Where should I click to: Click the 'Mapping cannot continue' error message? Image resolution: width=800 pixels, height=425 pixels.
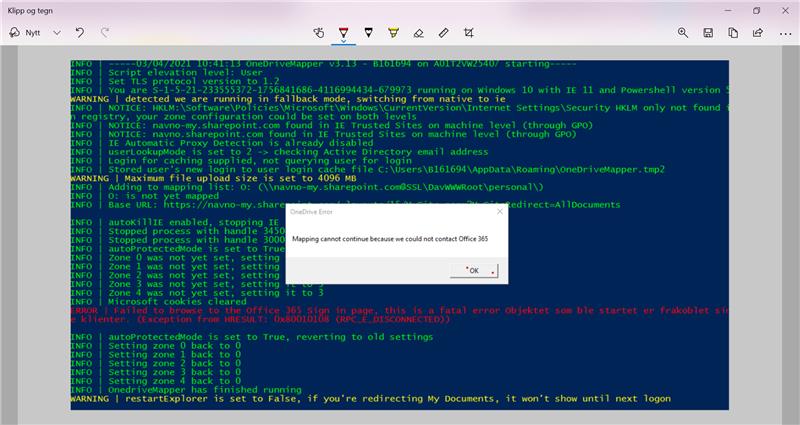(390, 238)
